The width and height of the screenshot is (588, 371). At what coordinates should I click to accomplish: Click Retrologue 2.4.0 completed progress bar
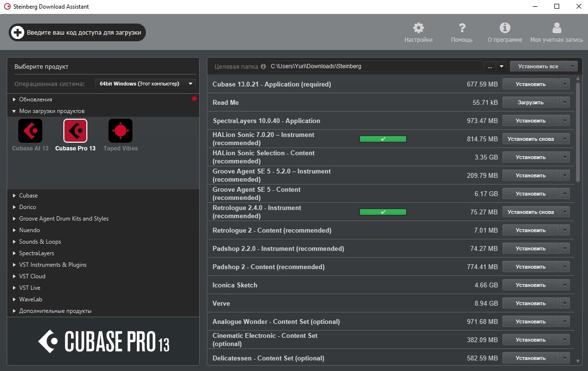click(383, 212)
